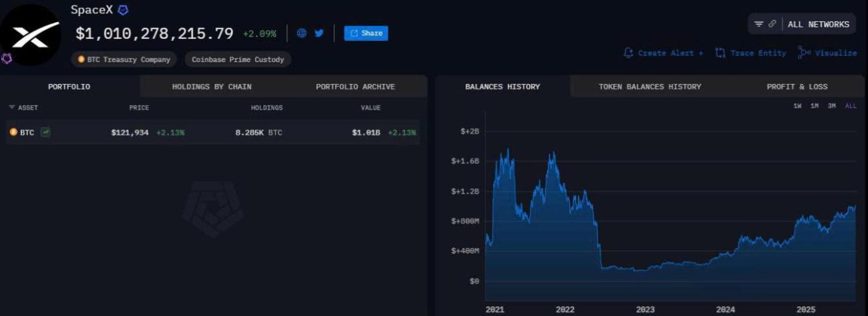Click the SpaceX logo avatar

coord(31,33)
